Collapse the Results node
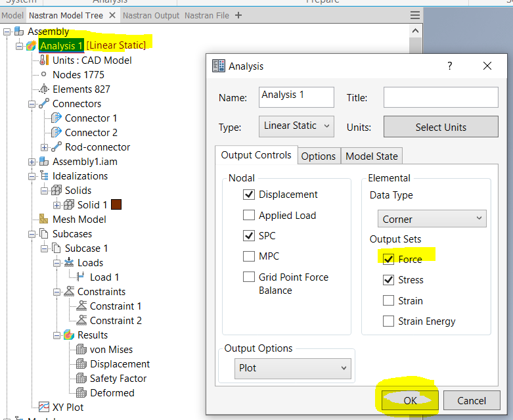The height and width of the screenshot is (420, 513). 56,335
